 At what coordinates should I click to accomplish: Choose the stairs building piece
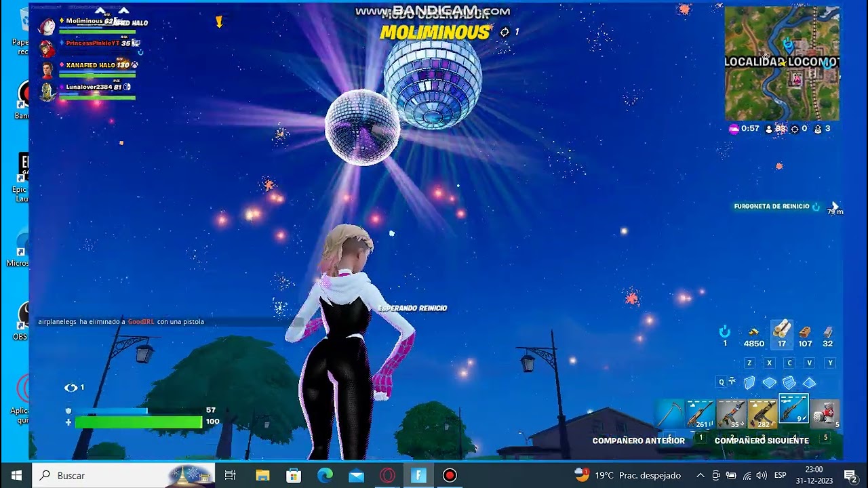[x=789, y=383]
